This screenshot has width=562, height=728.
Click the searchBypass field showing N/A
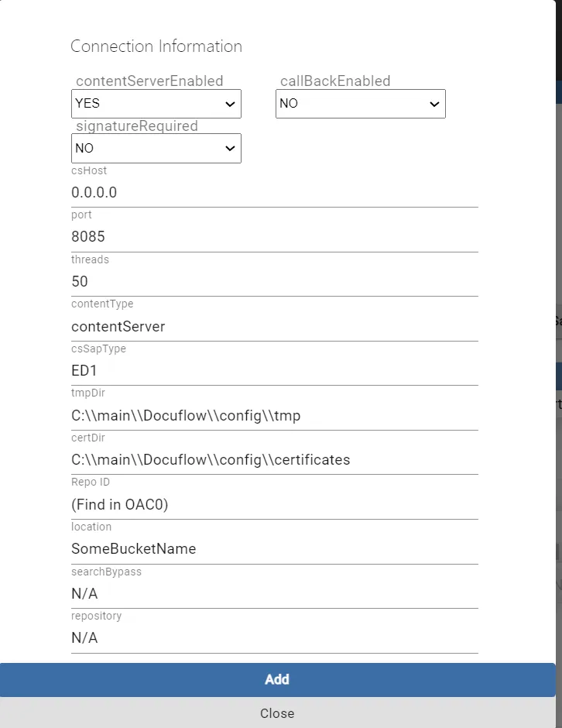[275, 593]
